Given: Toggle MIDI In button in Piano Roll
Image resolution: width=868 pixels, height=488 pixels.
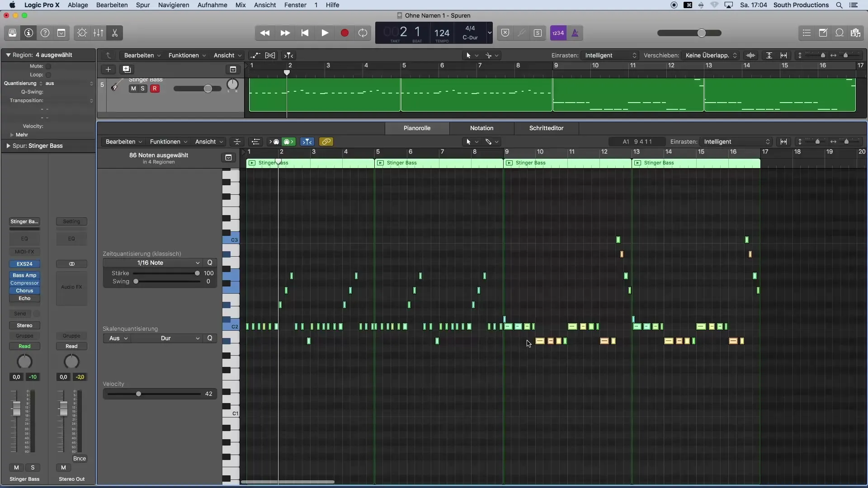Looking at the screenshot, I should coord(275,142).
